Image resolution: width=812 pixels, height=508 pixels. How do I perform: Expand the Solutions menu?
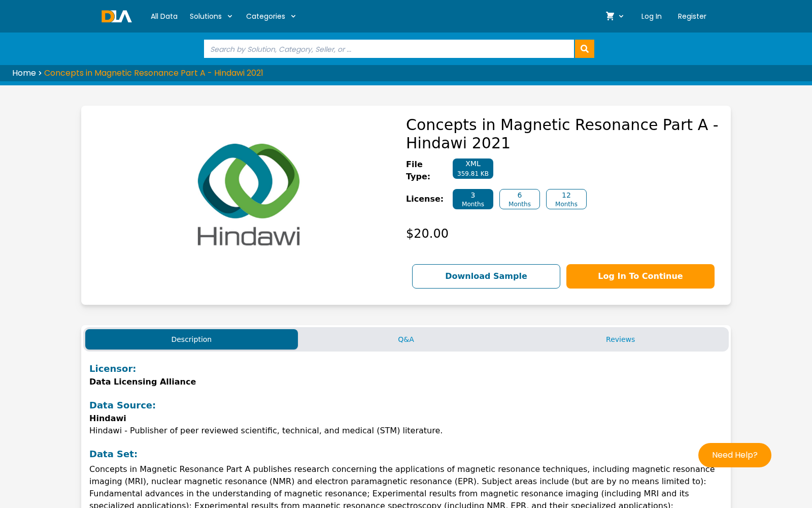pyautogui.click(x=211, y=16)
